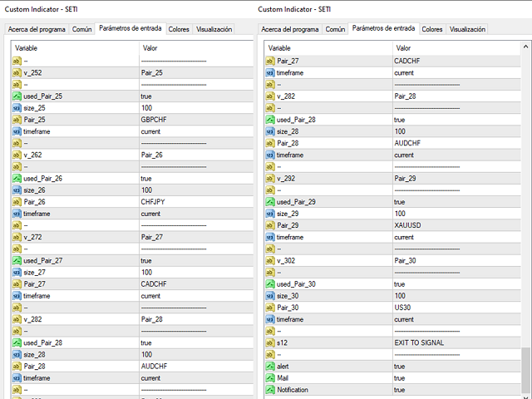The width and height of the screenshot is (532, 399).
Task: Open the Visualización tab in right dialog
Action: [x=467, y=29]
